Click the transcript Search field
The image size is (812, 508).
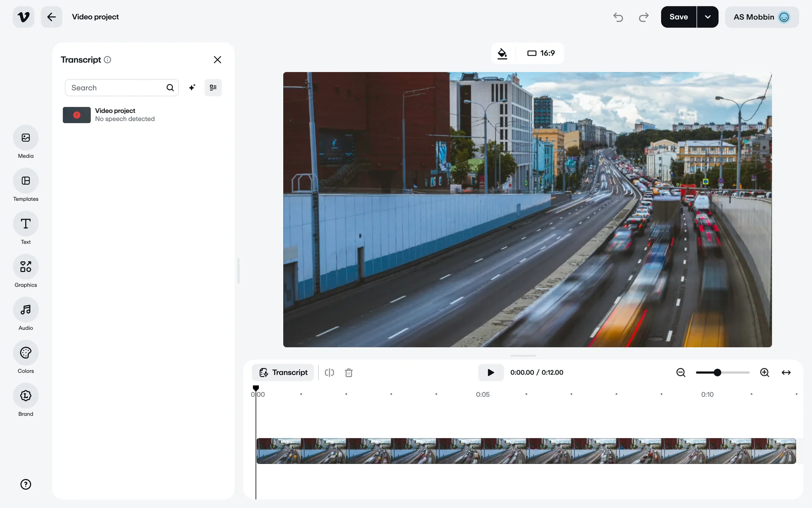[116, 88]
